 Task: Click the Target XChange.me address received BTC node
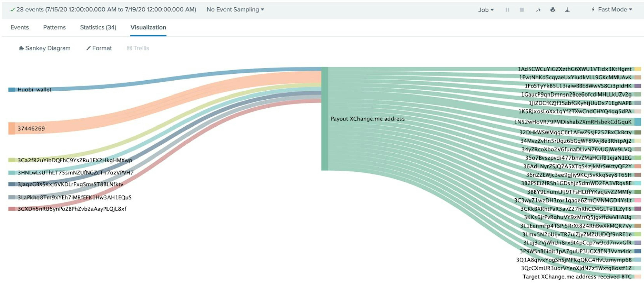point(638,277)
